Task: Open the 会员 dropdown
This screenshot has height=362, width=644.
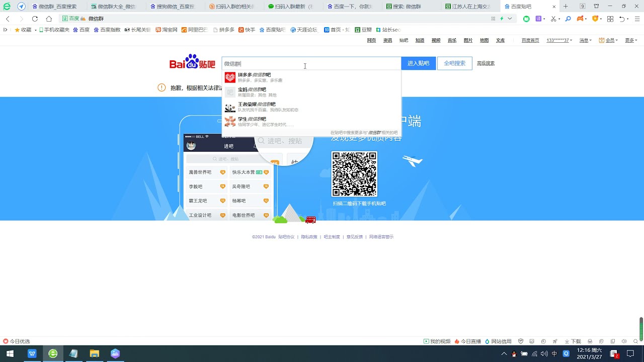Action: (609, 40)
